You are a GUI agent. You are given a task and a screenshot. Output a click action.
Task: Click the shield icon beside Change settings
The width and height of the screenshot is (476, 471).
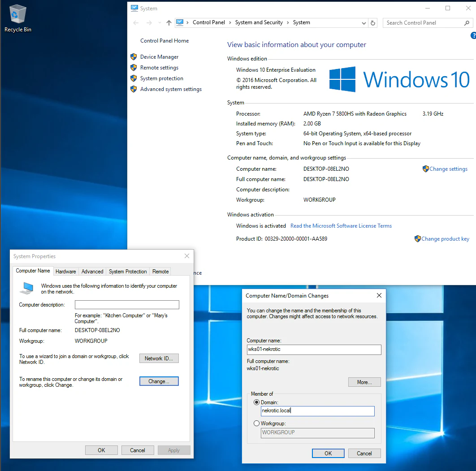point(426,169)
